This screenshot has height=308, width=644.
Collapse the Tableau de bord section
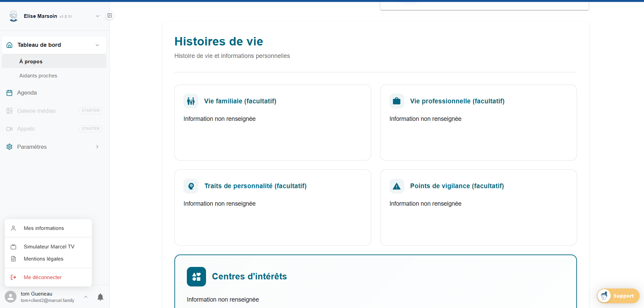97,45
